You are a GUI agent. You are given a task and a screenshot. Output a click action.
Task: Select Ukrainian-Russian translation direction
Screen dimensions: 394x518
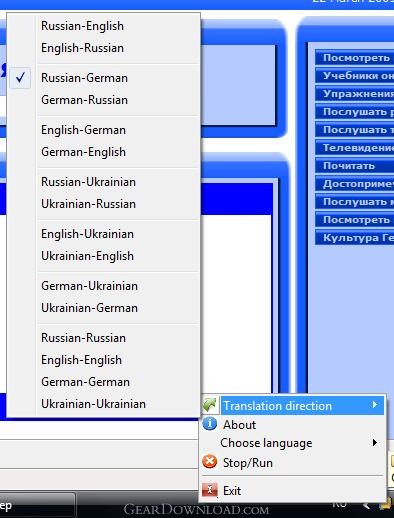point(103,204)
